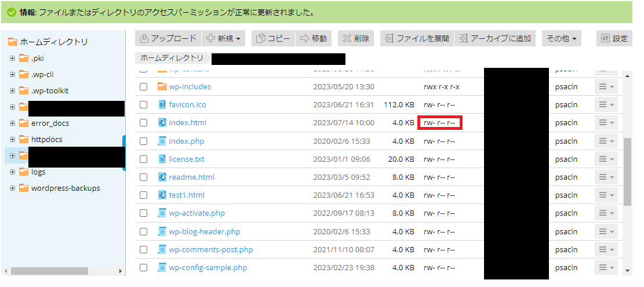Click the file list scroll-down arrow
Viewport: 644px width, 287px height.
click(x=627, y=271)
